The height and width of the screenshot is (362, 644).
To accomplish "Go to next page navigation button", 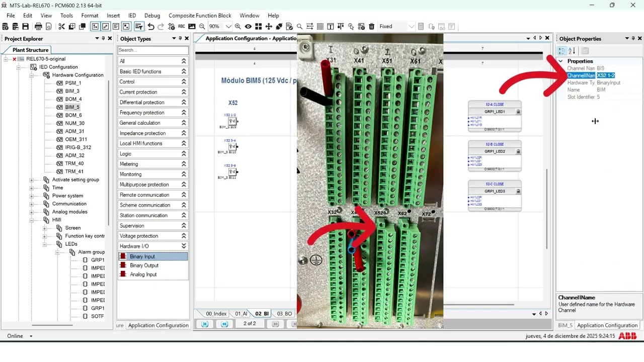I will coord(275,324).
